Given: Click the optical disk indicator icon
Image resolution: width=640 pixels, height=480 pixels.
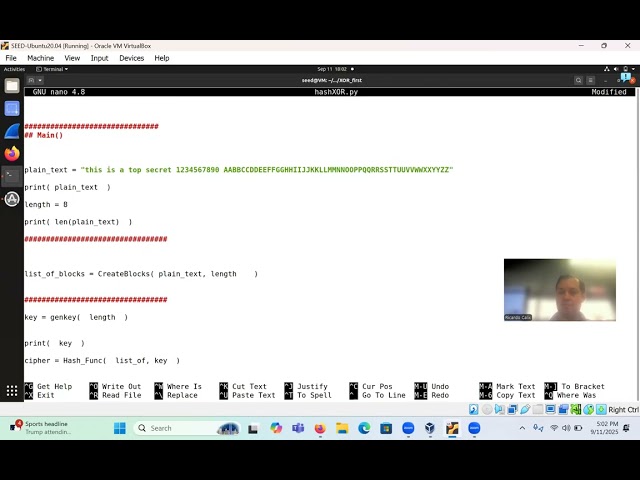Looking at the screenshot, I should (487, 409).
